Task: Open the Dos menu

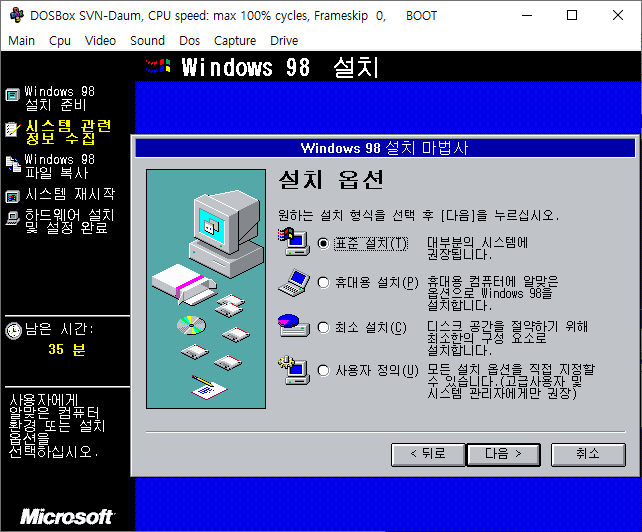Action: point(190,41)
